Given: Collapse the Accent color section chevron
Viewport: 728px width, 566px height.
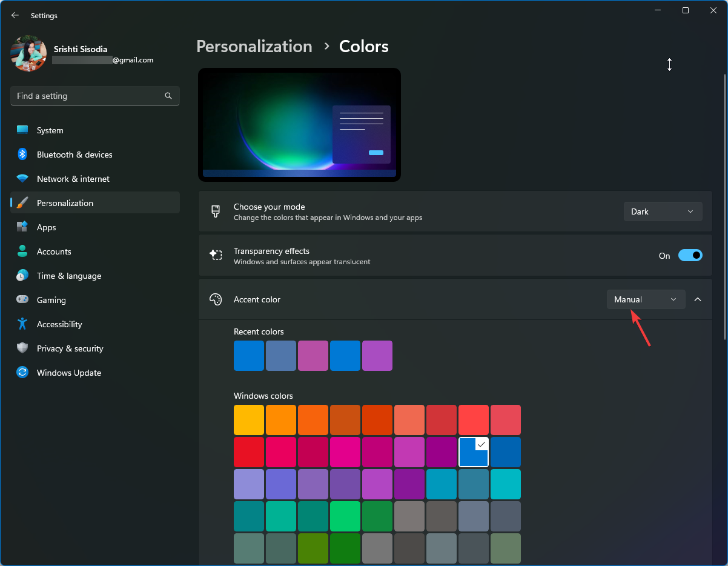Looking at the screenshot, I should [x=698, y=299].
